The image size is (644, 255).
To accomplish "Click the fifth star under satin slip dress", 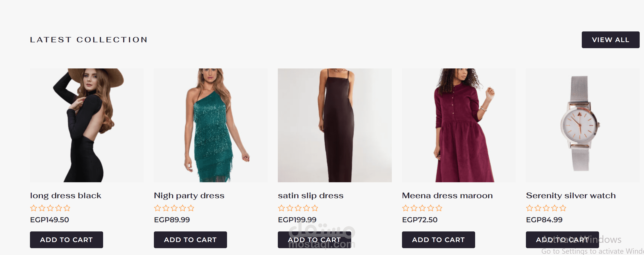I will click(x=315, y=208).
